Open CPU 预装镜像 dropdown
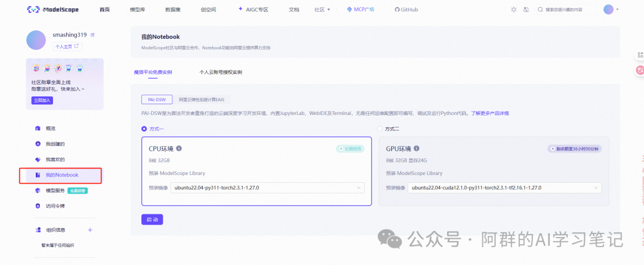 click(267, 188)
